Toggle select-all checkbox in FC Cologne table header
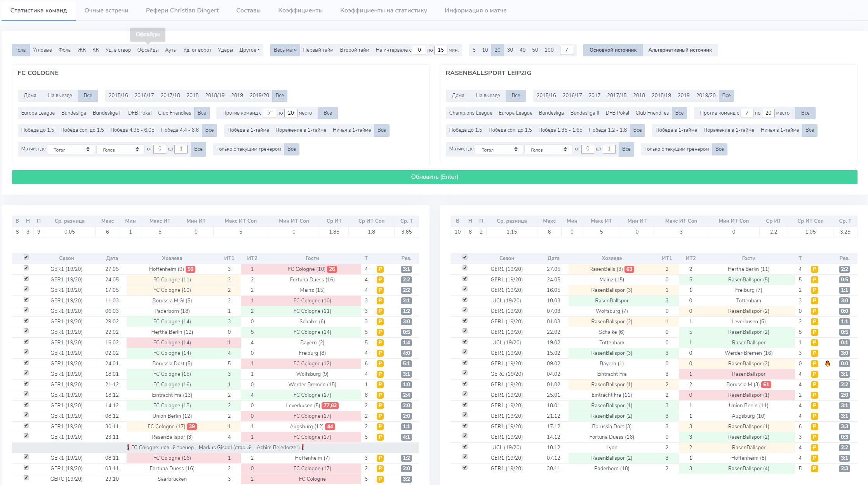Image resolution: width=868 pixels, height=485 pixels. [x=26, y=257]
